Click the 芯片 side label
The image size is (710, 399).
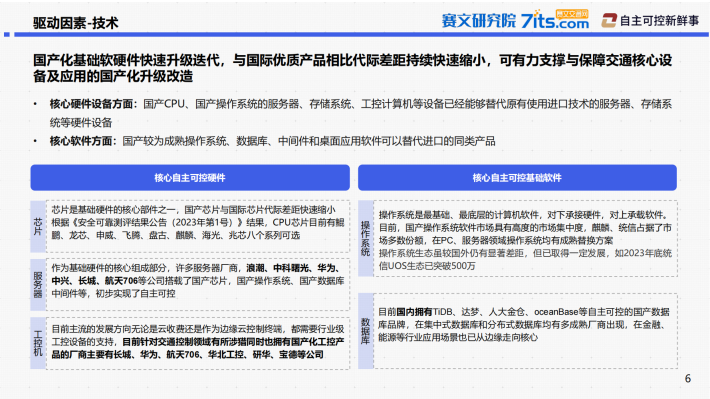click(x=38, y=226)
